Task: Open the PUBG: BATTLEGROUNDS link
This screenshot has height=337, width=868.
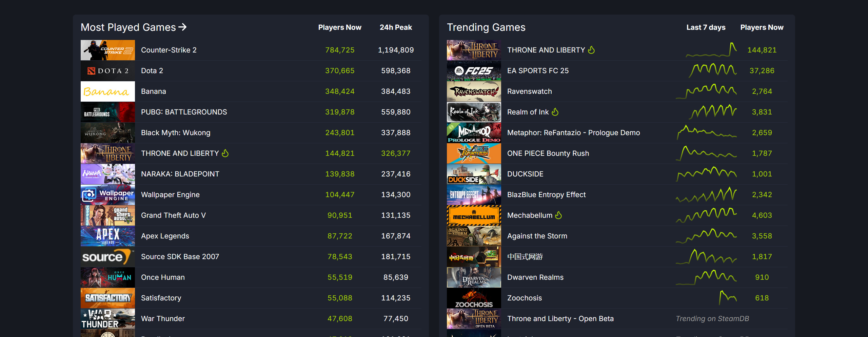Action: [x=184, y=112]
